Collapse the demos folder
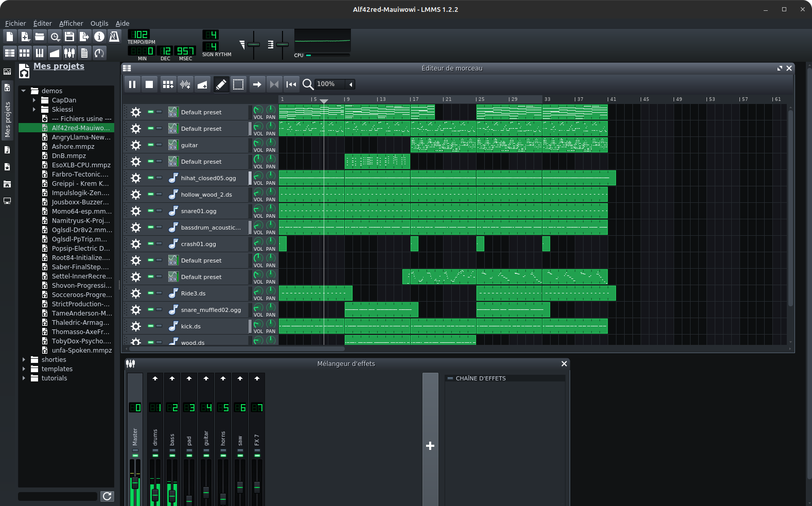The height and width of the screenshot is (506, 812). coord(24,91)
